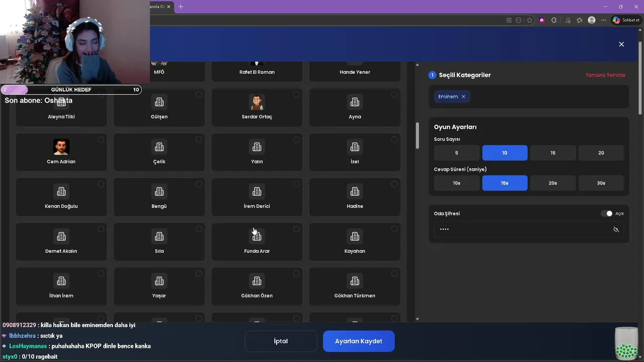
Task: Select the Aleyna Tilki category label
Action: tap(61, 117)
